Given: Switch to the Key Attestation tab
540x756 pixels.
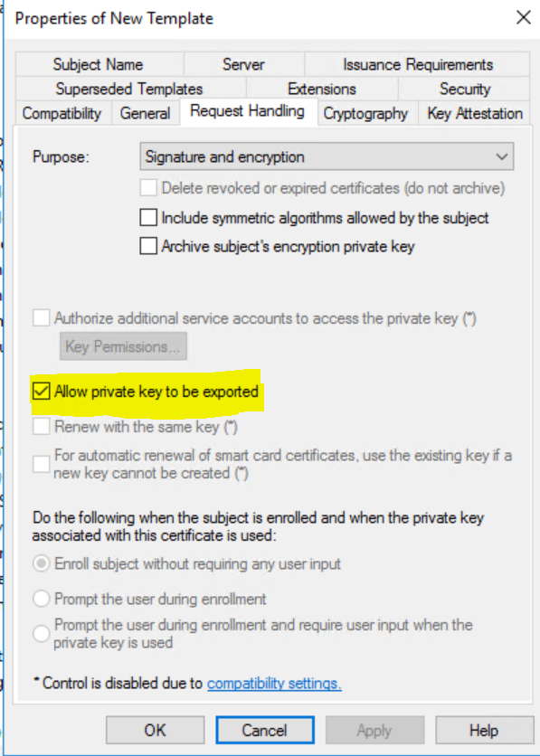Looking at the screenshot, I should [x=475, y=113].
